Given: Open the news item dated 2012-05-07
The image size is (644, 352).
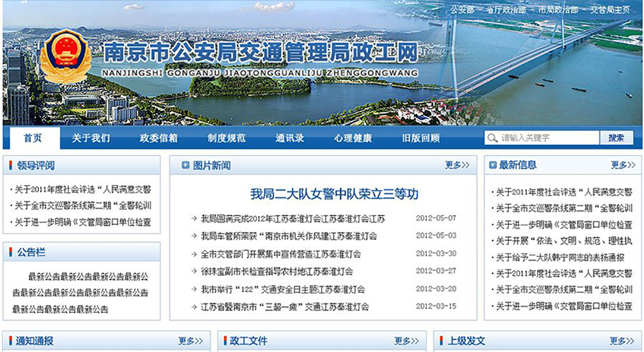Looking at the screenshot, I should coord(293,219).
